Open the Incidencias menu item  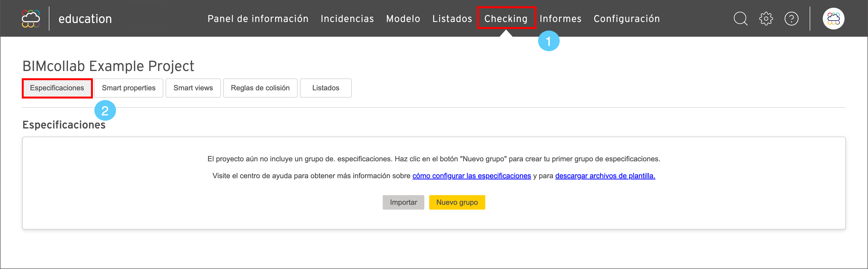[x=347, y=19]
